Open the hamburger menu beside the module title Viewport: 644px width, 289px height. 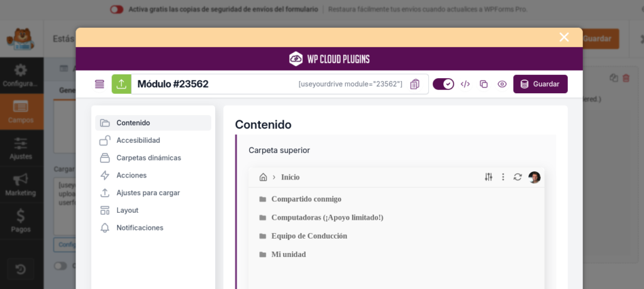coord(99,84)
